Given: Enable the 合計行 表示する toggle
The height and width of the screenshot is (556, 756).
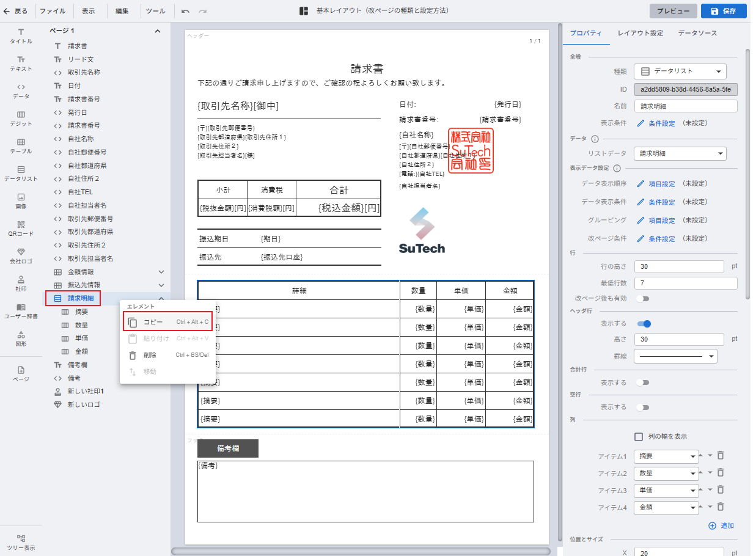Looking at the screenshot, I should (x=642, y=382).
